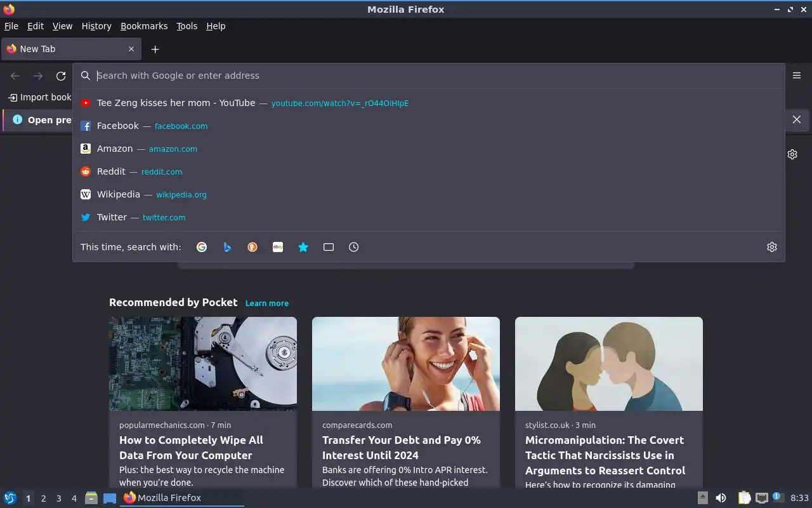Switch to workspace 2
The width and height of the screenshot is (812, 508).
[43, 498]
